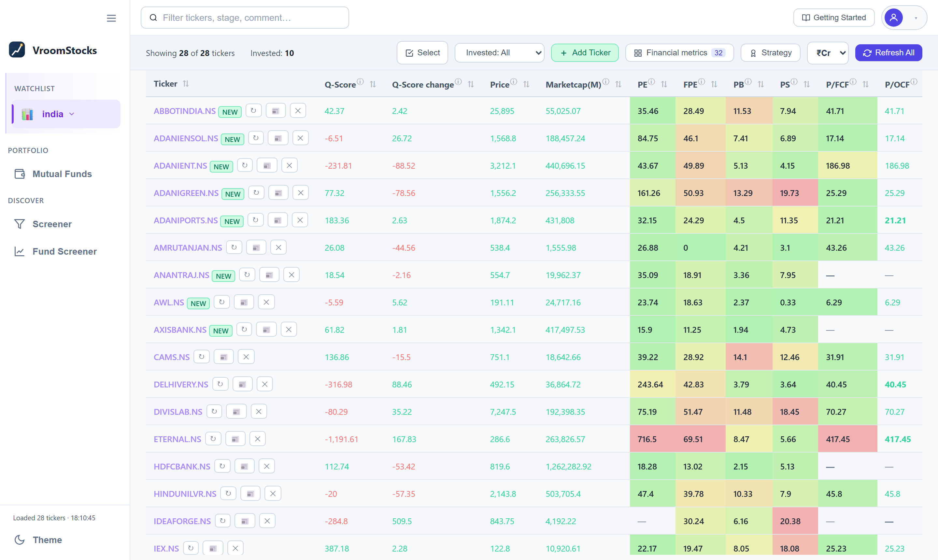Open Mutual Funds in sidebar
Screen dimensions: 938x560
(x=53, y=174)
